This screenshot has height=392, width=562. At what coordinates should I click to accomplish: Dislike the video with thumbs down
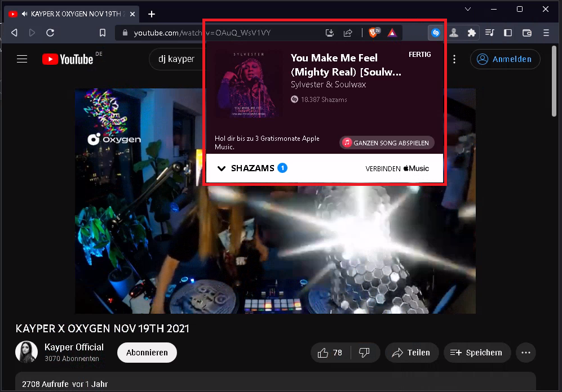(x=364, y=353)
